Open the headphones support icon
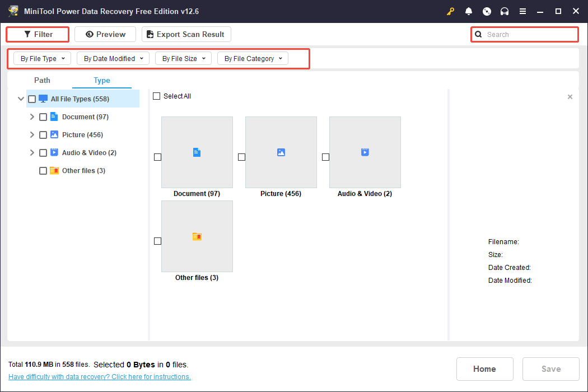This screenshot has width=588, height=392. [x=505, y=11]
